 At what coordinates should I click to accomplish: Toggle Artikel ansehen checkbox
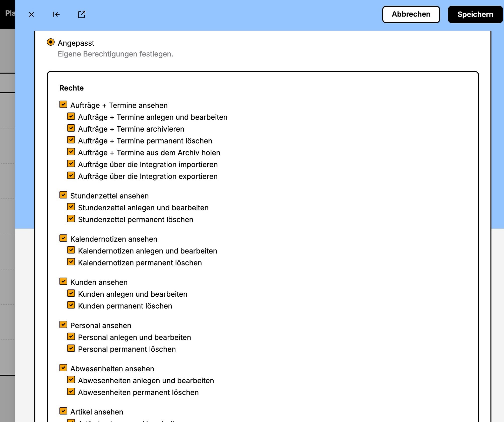(63, 411)
